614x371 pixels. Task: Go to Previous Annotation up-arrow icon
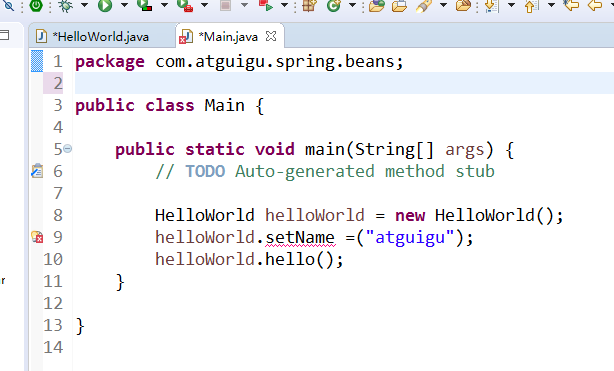[531, 5]
